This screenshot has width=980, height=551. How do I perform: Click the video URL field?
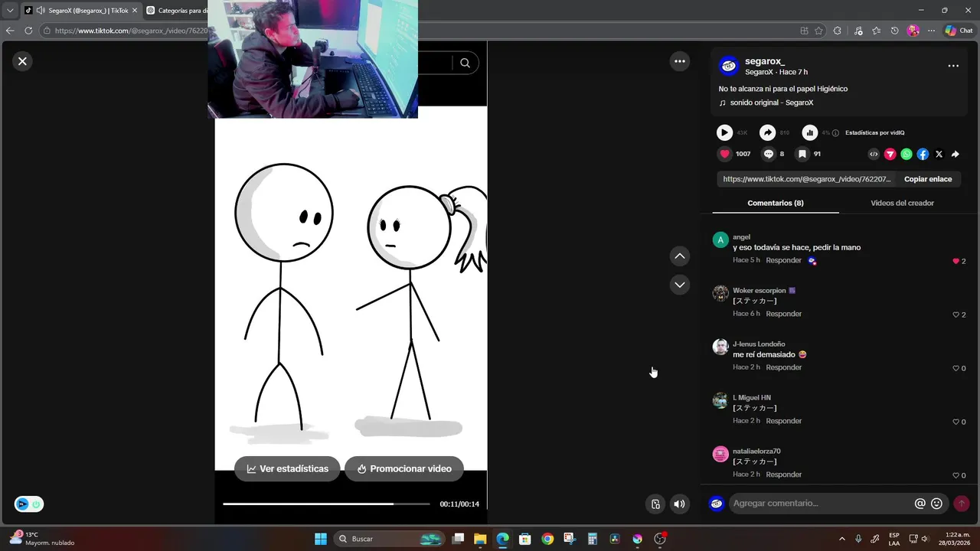807,179
